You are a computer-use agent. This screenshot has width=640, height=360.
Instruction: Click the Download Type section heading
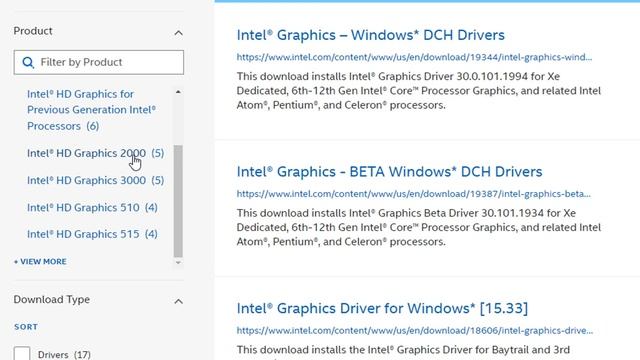pyautogui.click(x=51, y=300)
